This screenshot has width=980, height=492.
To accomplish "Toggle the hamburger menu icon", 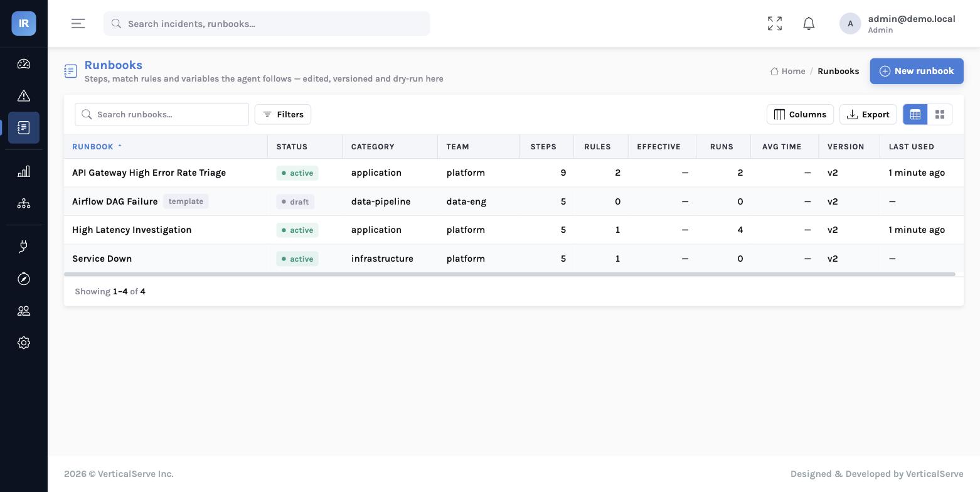I will (x=78, y=23).
